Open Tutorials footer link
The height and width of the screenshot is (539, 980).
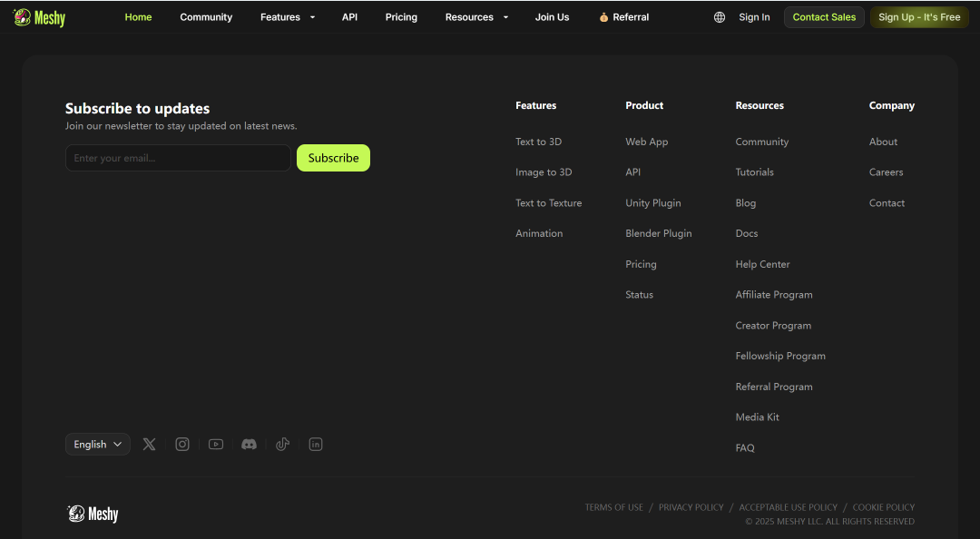[x=754, y=172]
